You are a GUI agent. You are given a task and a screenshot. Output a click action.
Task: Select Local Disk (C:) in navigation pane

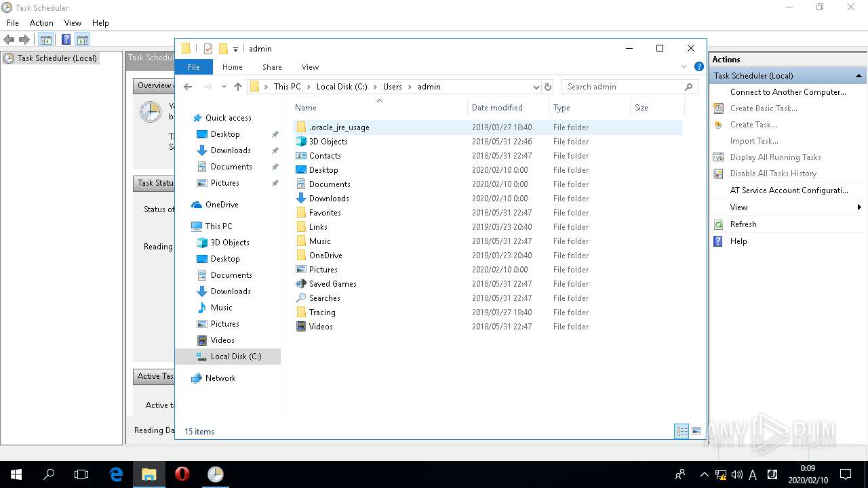228,357
